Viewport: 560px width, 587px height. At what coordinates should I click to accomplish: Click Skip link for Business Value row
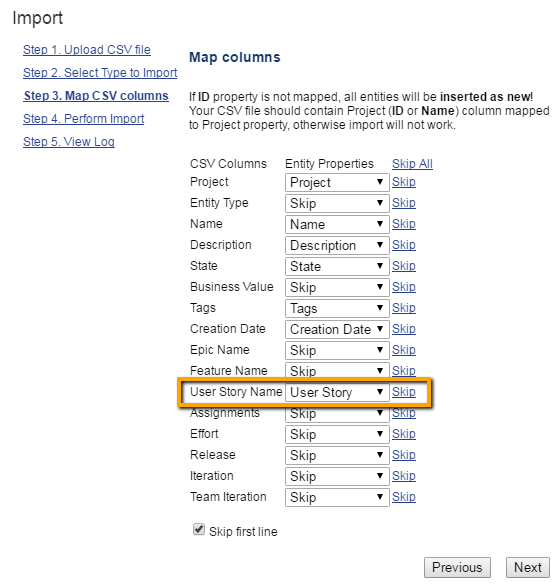pos(404,286)
